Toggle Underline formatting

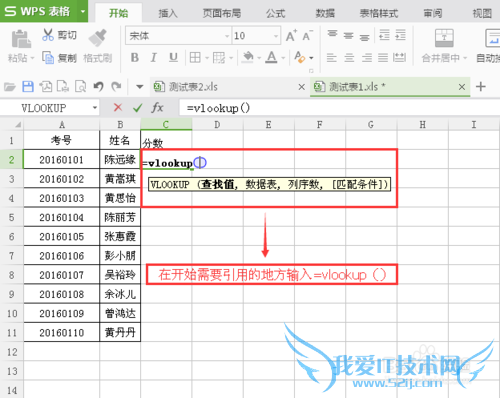tap(173, 58)
